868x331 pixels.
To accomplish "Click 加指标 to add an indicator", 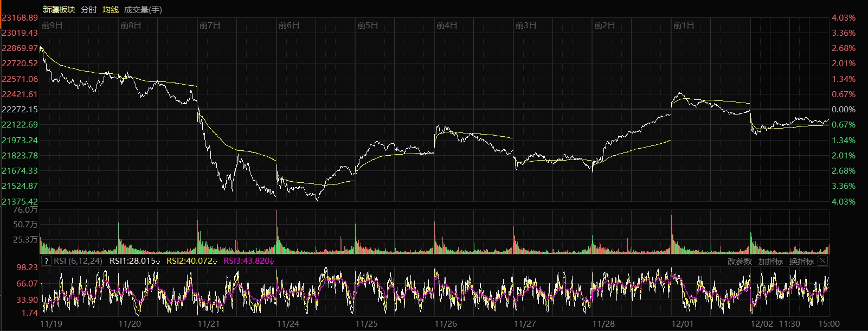I will click(770, 261).
